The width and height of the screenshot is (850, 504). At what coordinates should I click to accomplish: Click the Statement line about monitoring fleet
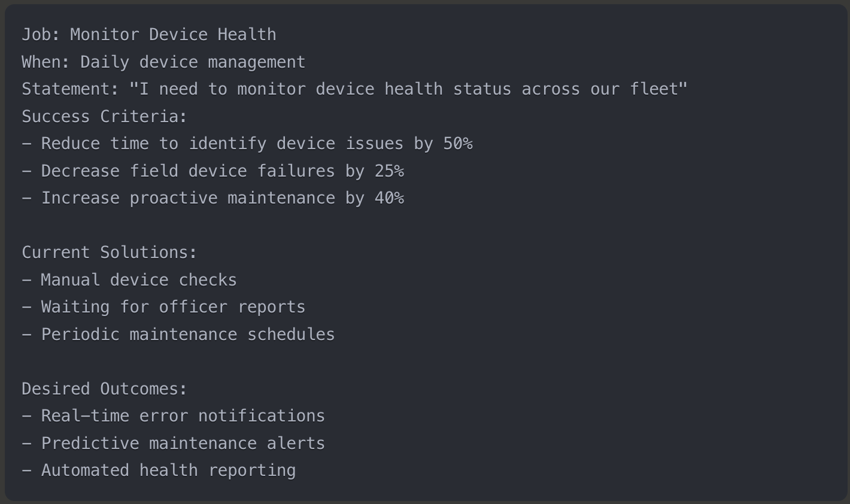click(x=355, y=89)
